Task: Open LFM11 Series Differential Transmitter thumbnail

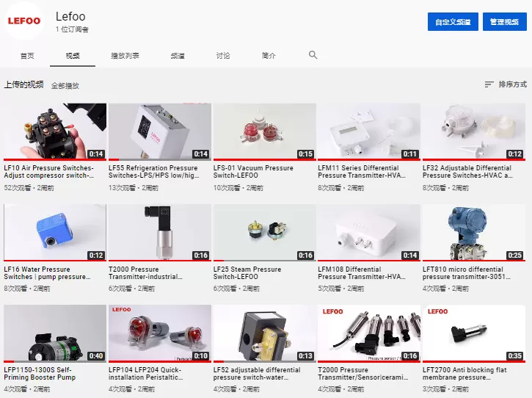Action: (x=369, y=131)
